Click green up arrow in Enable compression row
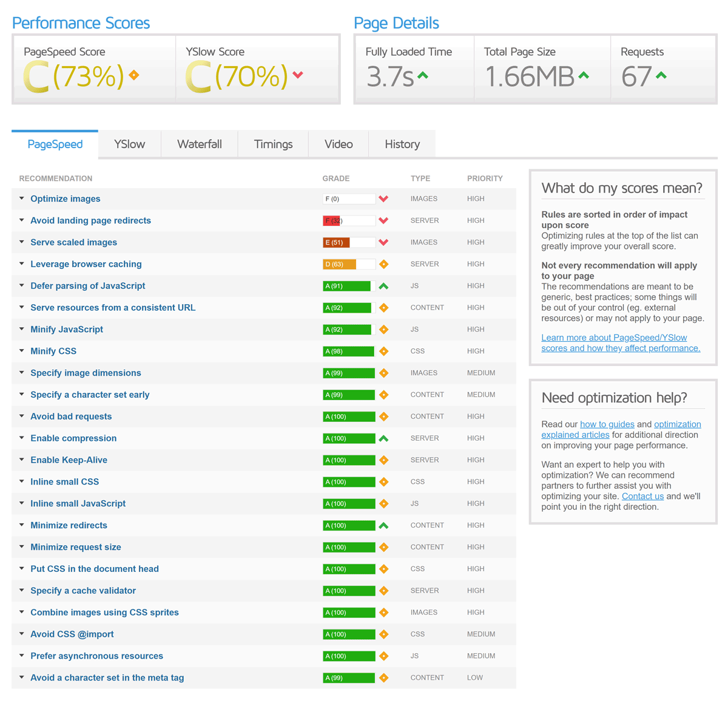Image resolution: width=728 pixels, height=706 pixels. pos(383,438)
